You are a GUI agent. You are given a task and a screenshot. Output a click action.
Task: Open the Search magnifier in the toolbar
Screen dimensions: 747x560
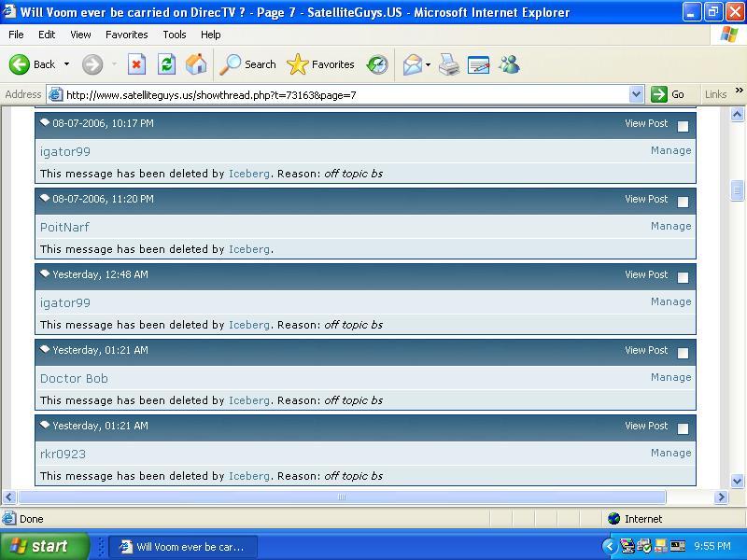click(230, 64)
